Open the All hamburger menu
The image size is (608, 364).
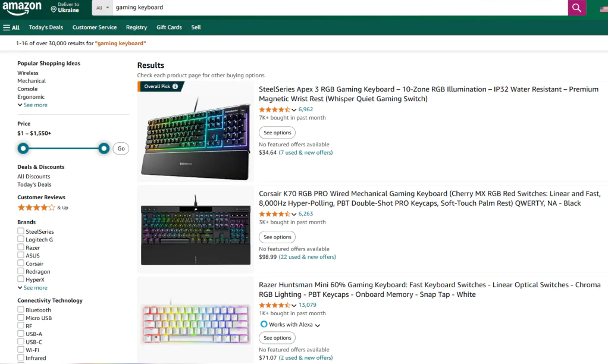pyautogui.click(x=11, y=27)
